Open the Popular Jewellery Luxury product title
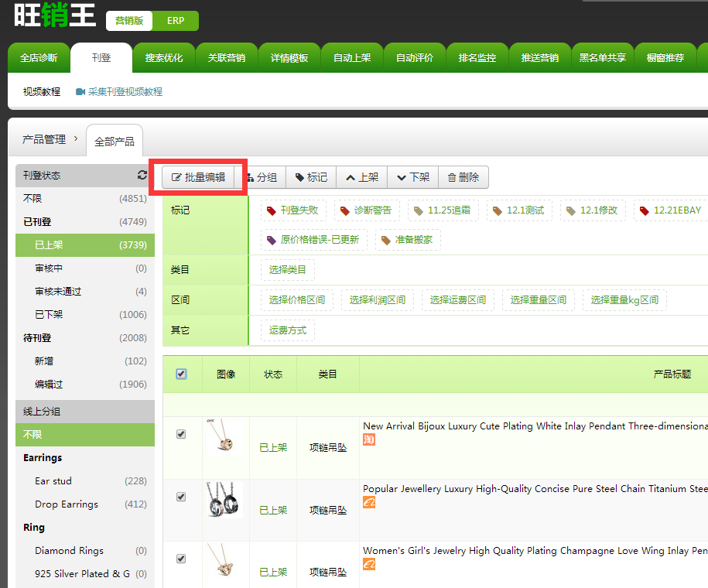 coord(535,489)
